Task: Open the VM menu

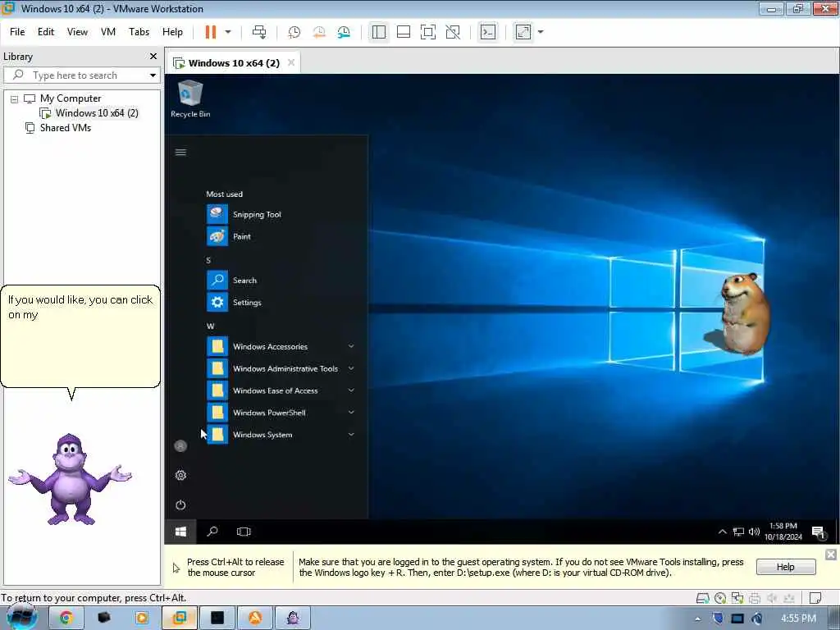Action: (x=108, y=32)
